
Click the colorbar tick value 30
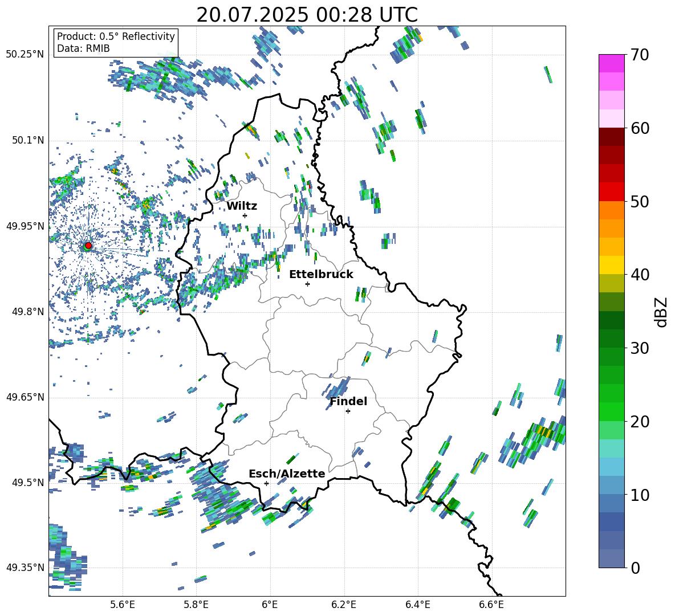tap(640, 348)
